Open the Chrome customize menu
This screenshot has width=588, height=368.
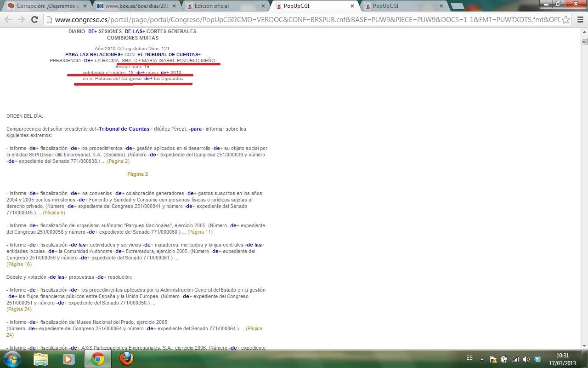(x=579, y=19)
